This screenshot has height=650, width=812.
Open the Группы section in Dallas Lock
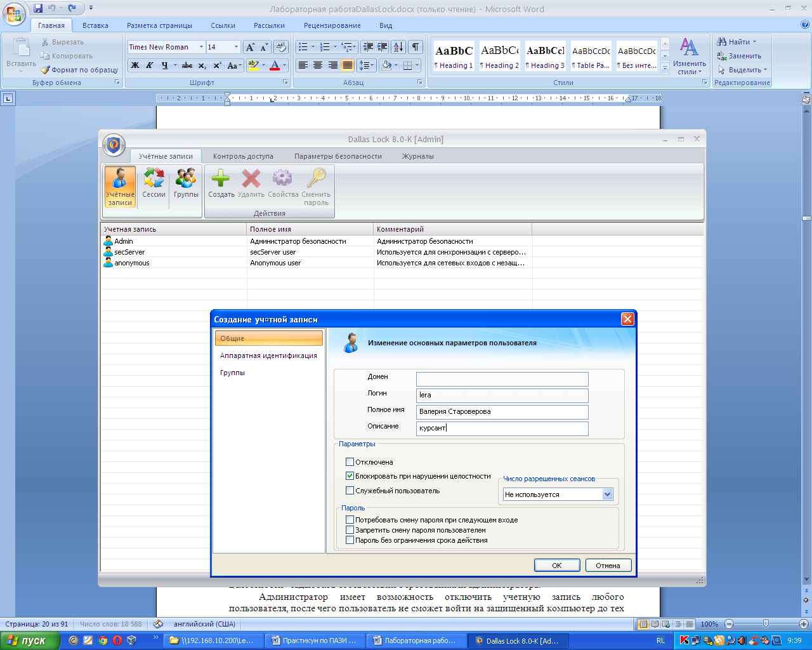[x=186, y=184]
